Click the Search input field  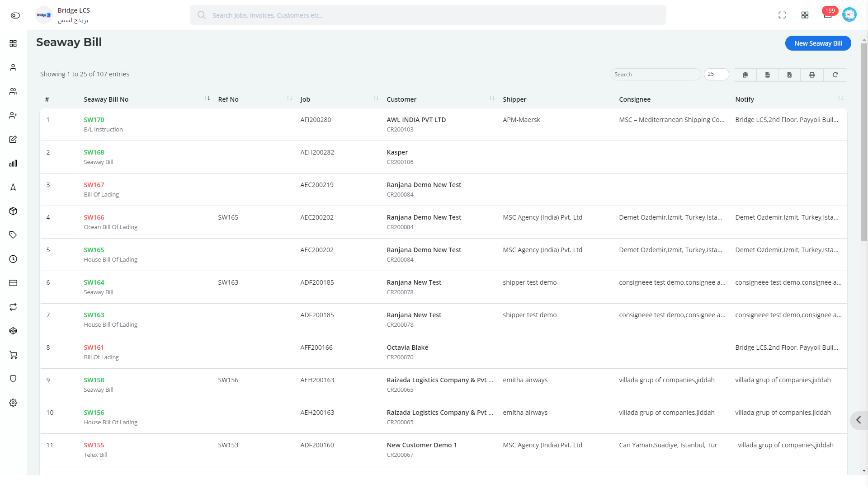click(656, 74)
